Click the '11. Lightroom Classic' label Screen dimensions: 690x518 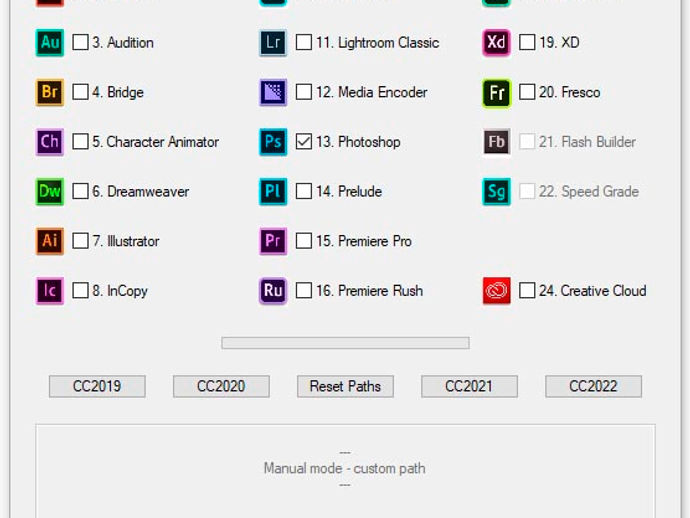coord(378,43)
